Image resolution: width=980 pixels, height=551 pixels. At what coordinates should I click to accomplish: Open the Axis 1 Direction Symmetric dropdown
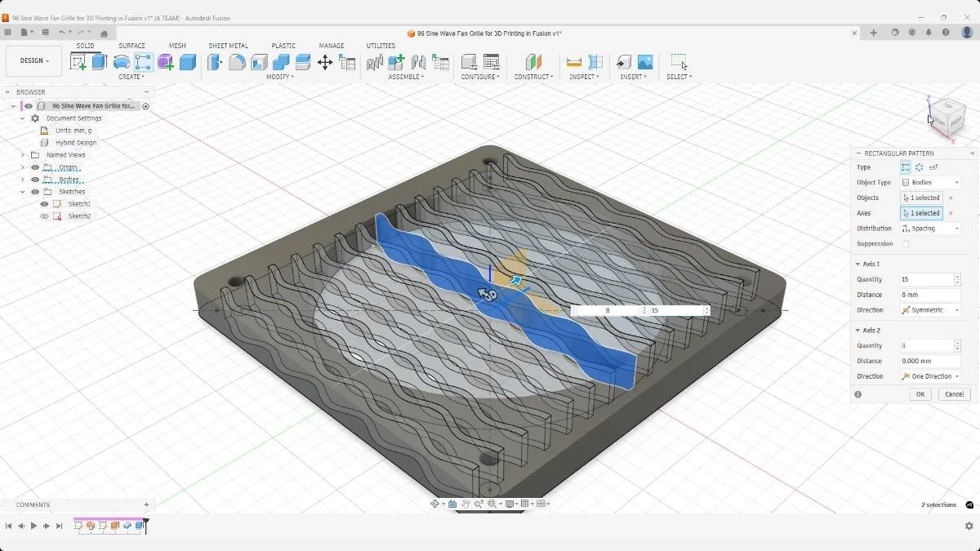click(930, 310)
